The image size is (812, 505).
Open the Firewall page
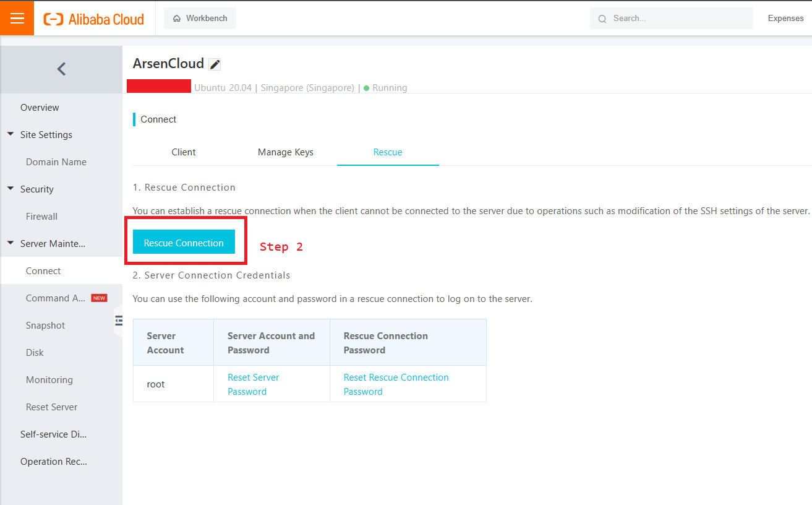(41, 217)
